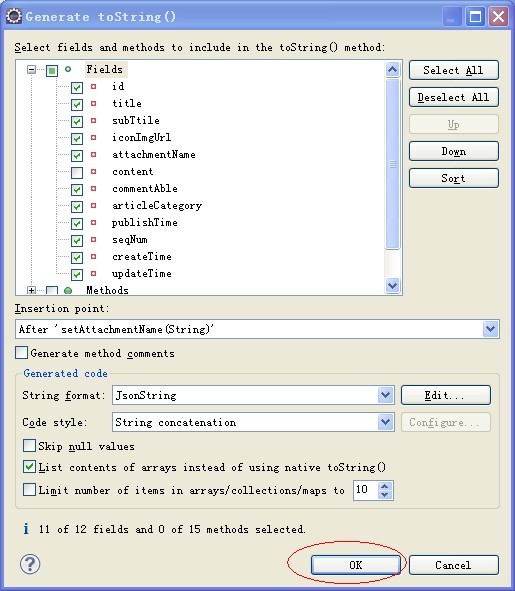This screenshot has width=515, height=591.
Task: Click the field icon beside subTtile
Action: 93,120
